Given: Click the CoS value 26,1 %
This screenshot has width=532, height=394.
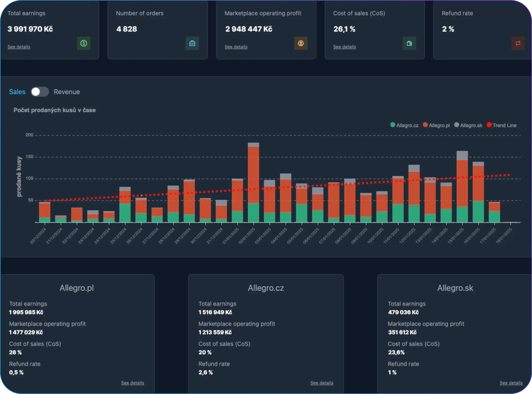Looking at the screenshot, I should coord(345,29).
